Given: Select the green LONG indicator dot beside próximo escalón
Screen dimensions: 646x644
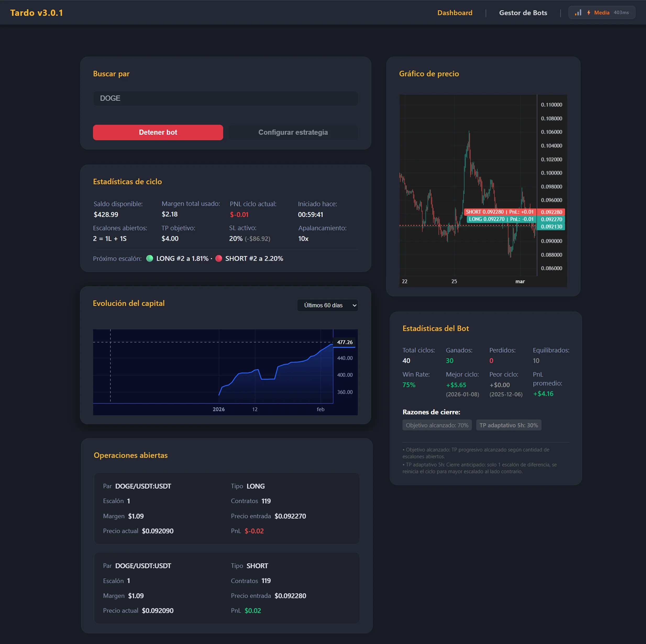Looking at the screenshot, I should pos(150,258).
